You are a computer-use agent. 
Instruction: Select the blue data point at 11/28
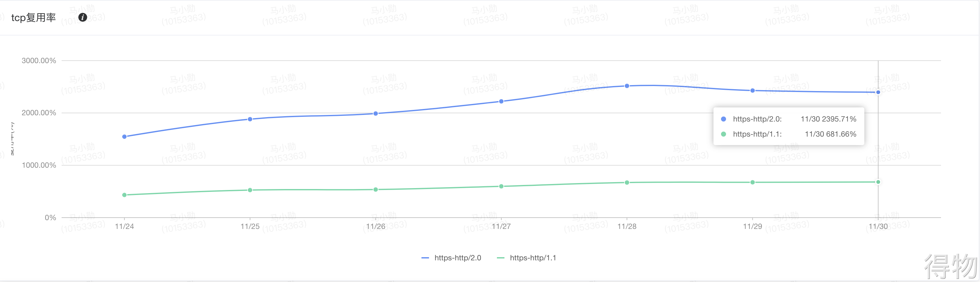click(627, 86)
